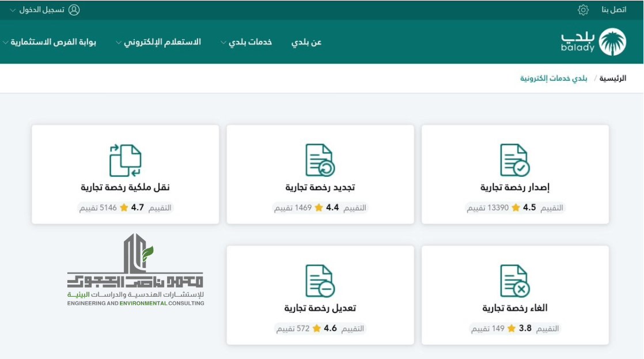
Task: Click the transfer license ownership icon
Action: click(x=125, y=160)
